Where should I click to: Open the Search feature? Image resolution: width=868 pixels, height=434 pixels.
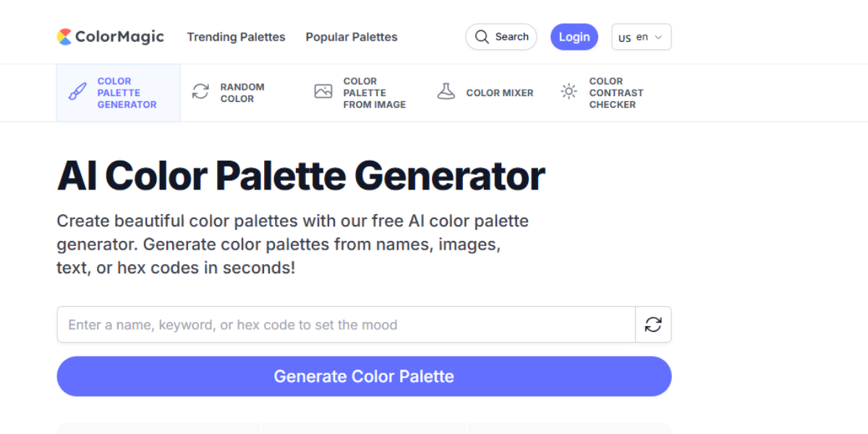tap(501, 36)
